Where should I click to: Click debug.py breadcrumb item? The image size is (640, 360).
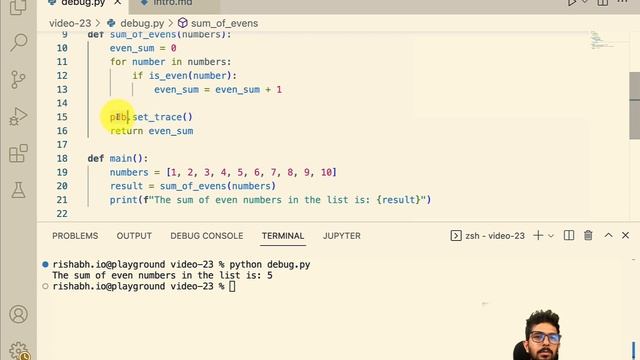coord(142,23)
